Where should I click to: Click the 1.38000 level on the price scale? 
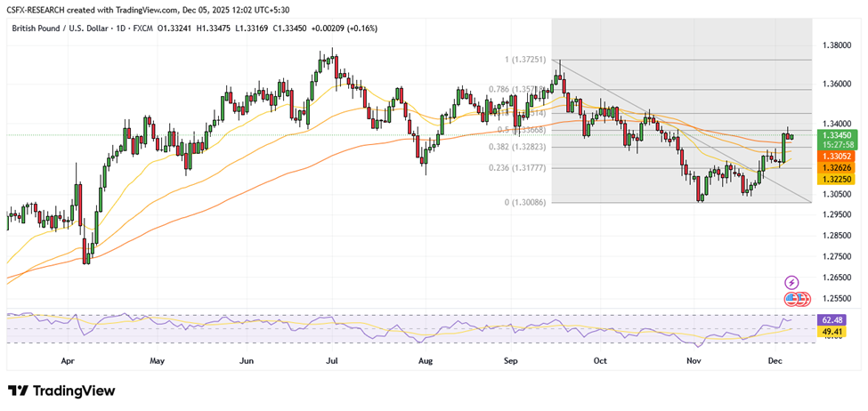click(838, 44)
